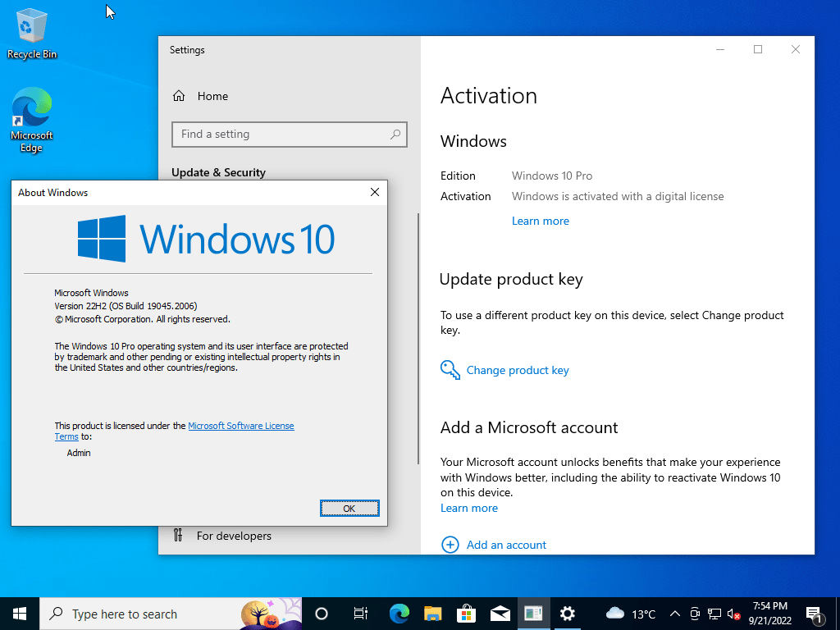Click the Windows 10 Pro edition text
The image size is (840, 630).
point(552,176)
